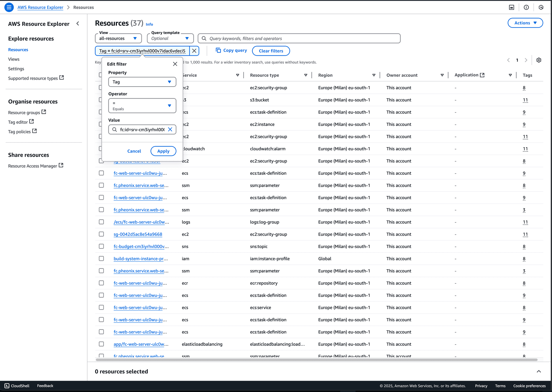Click the Clear filters button
Screen dimensions: 552x392
point(271,51)
